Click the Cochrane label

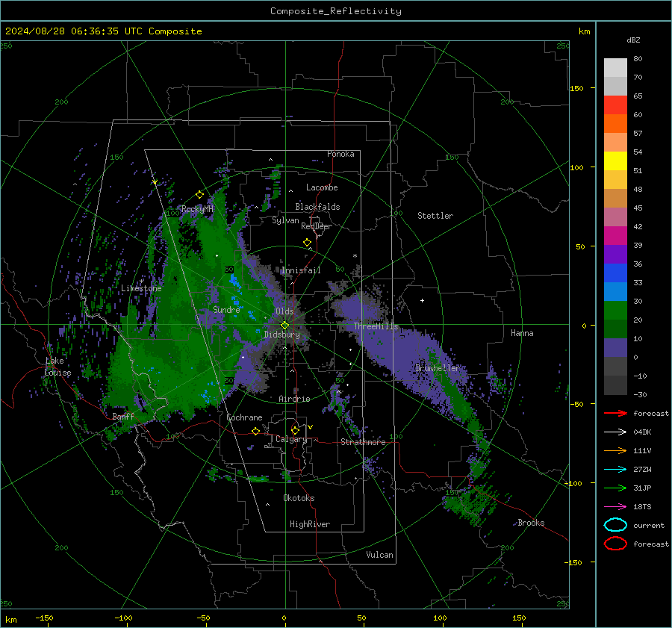pos(244,417)
